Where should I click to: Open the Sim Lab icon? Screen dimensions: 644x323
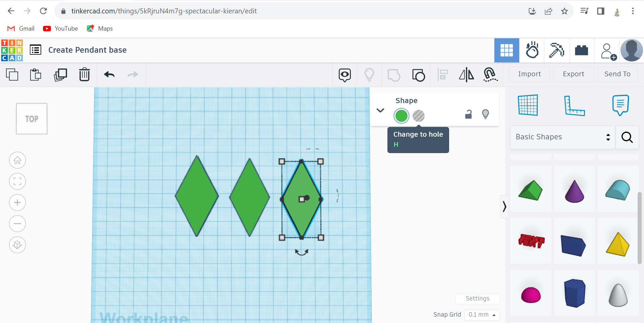(532, 50)
